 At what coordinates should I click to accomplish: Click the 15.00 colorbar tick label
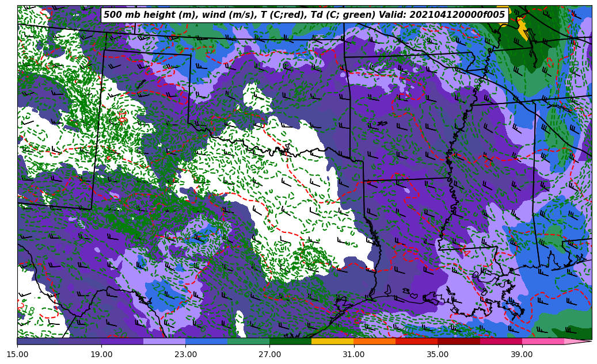[17, 354]
